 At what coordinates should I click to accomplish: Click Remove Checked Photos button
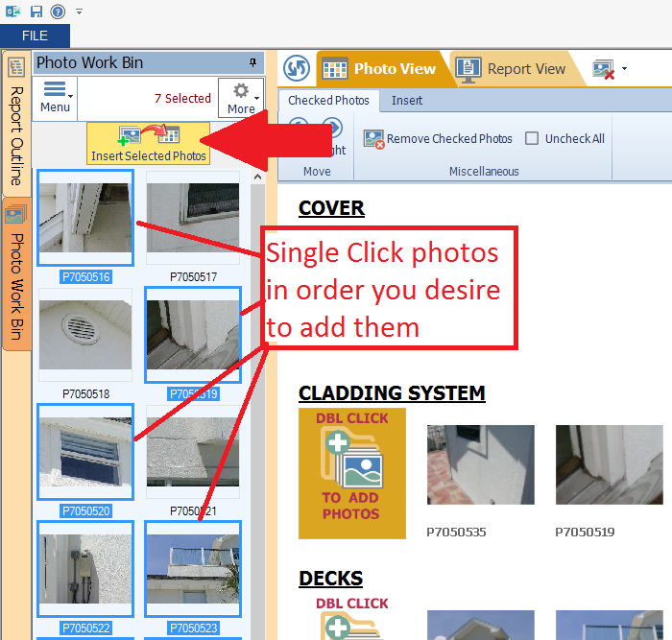pyautogui.click(x=438, y=139)
